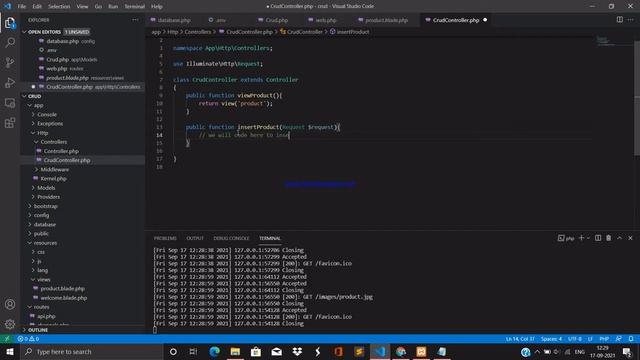The image size is (640, 360).
Task: Open the Terminal menu
Action: [x=134, y=7]
